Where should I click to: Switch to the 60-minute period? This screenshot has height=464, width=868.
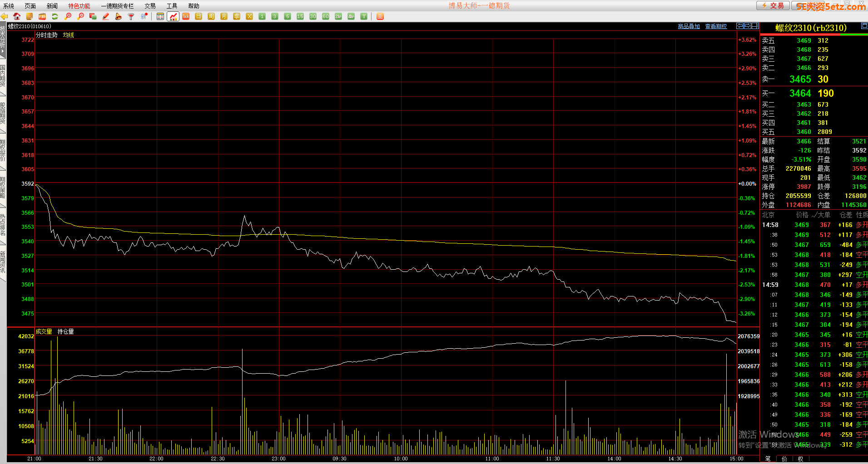326,16
